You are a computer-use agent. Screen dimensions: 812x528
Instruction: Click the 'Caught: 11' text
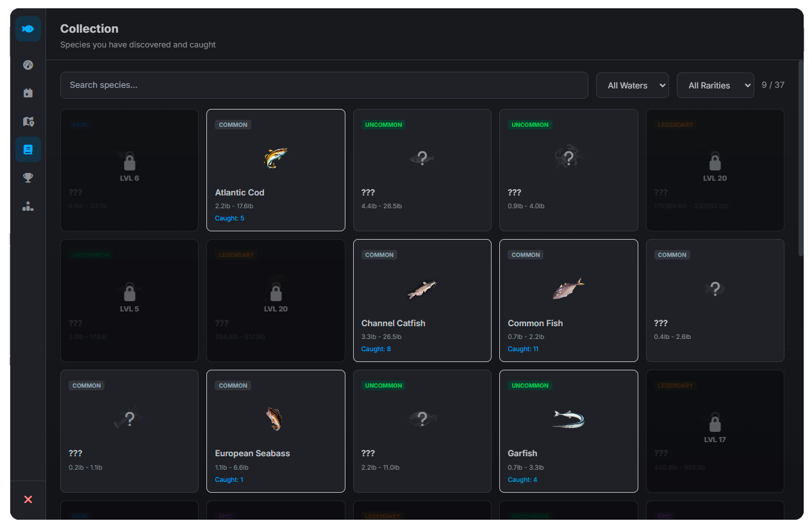tap(523, 349)
